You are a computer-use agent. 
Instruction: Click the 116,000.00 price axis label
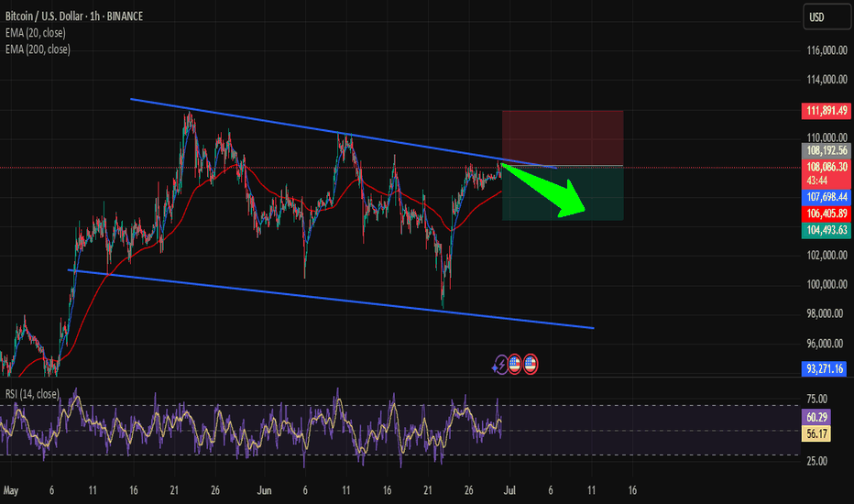point(827,50)
